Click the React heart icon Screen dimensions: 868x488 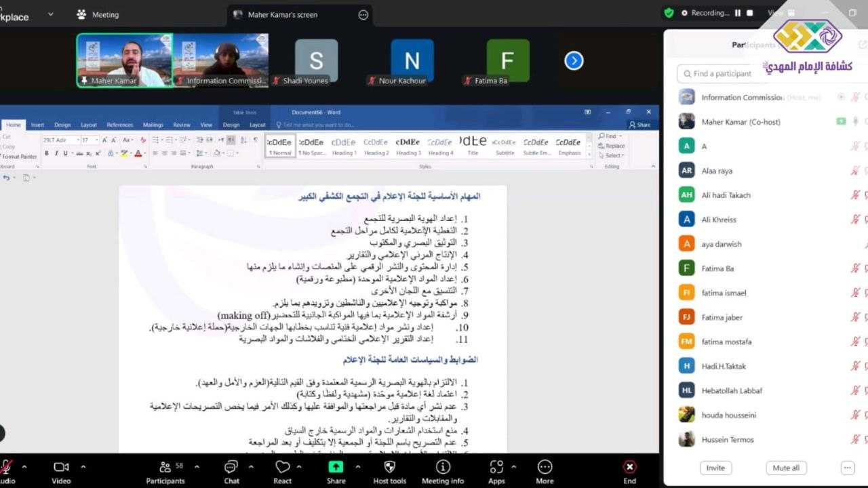282,467
